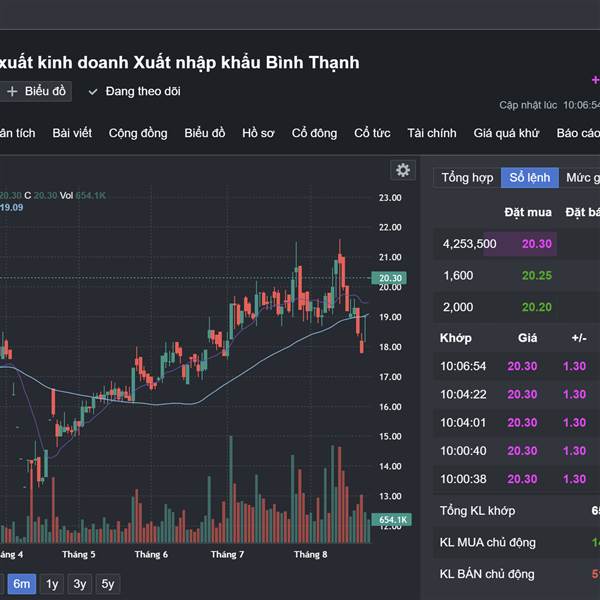600x600 pixels.
Task: Click bid volume 4,253,500
Action: tap(469, 244)
